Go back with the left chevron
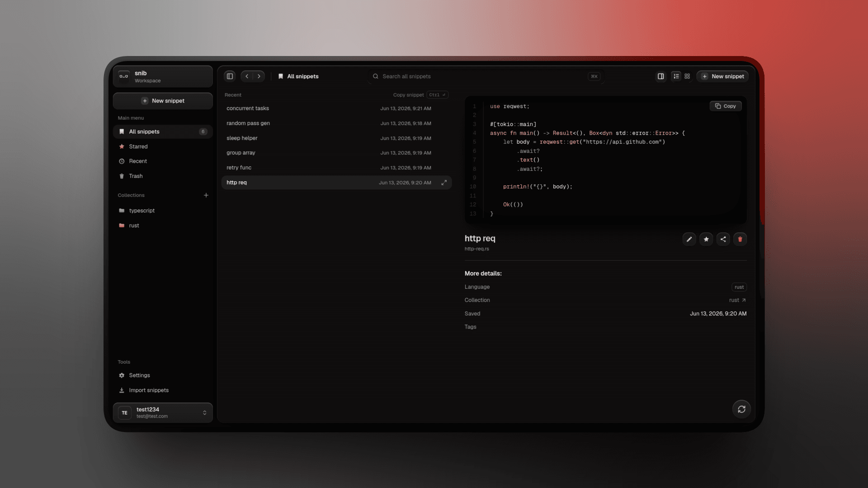The image size is (868, 488). point(247,76)
